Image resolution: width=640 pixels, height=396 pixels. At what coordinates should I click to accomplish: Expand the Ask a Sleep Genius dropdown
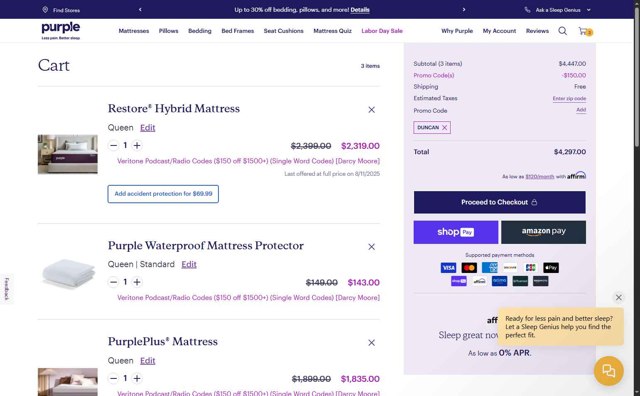point(589,10)
